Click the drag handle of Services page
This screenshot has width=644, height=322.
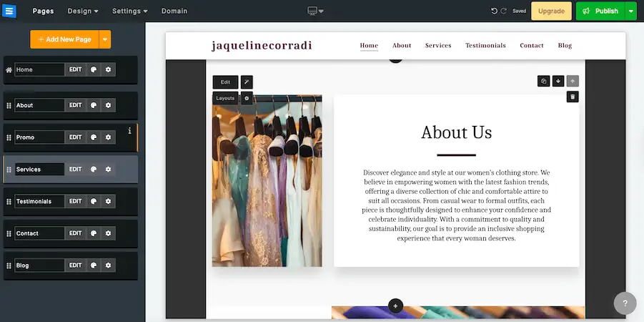9,170
